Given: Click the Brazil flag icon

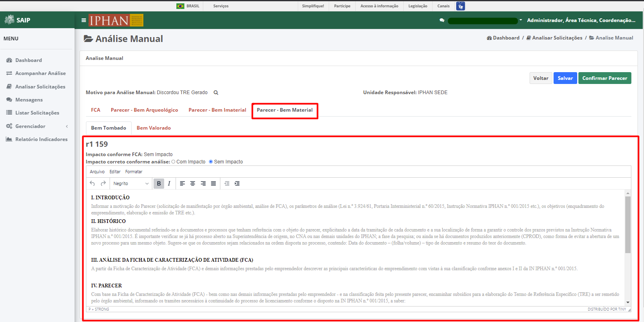Looking at the screenshot, I should pos(180,6).
